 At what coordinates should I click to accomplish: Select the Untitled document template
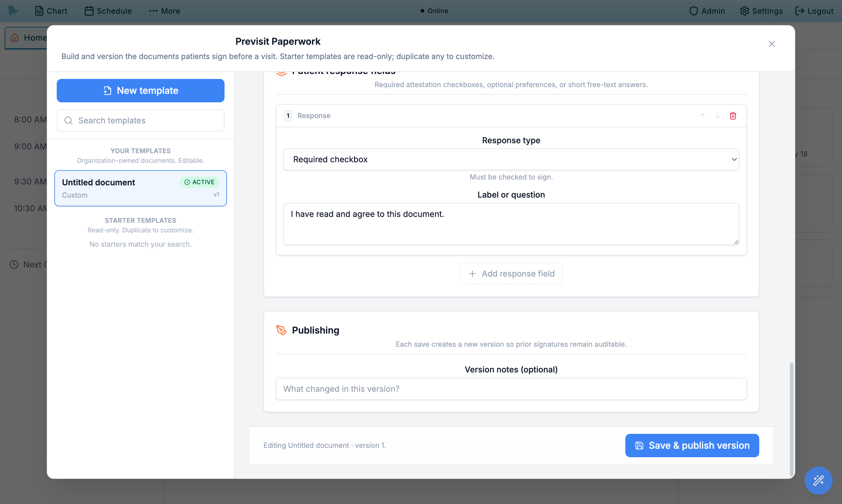pos(140,188)
